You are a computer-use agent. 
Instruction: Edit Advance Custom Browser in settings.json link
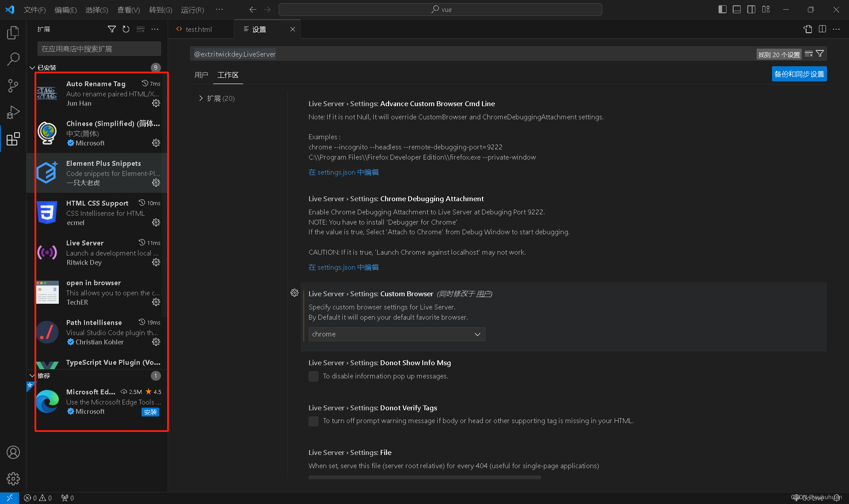tap(344, 172)
